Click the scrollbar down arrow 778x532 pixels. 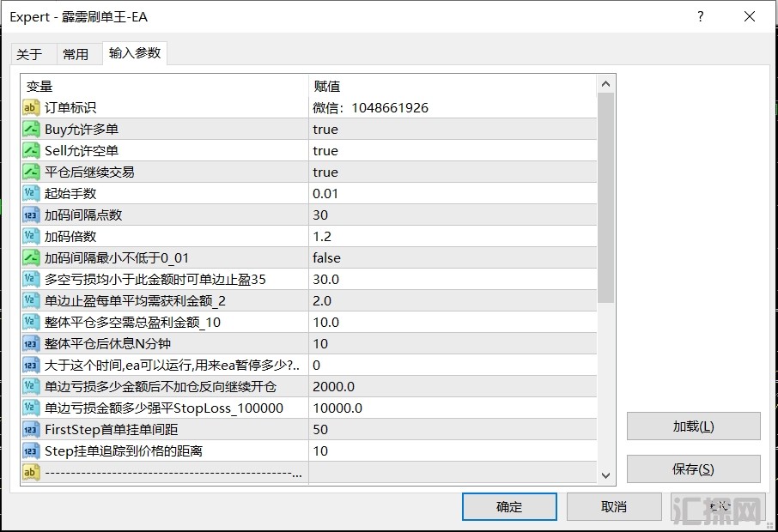605,475
